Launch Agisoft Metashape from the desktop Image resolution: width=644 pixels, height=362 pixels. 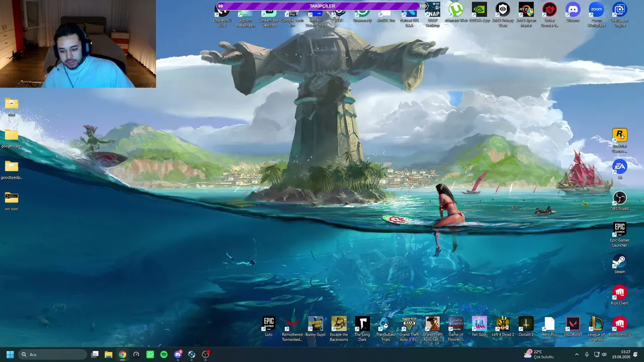click(246, 15)
